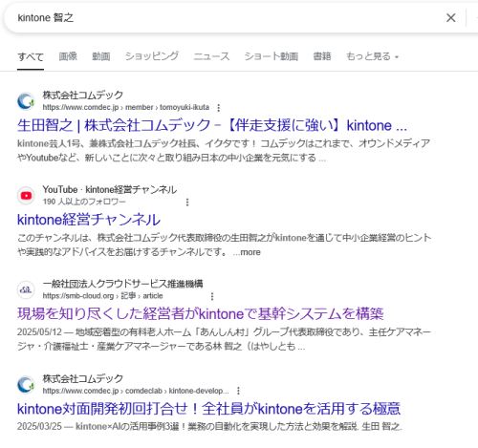
Task: Switch to the 動画 tab
Action: [101, 56]
